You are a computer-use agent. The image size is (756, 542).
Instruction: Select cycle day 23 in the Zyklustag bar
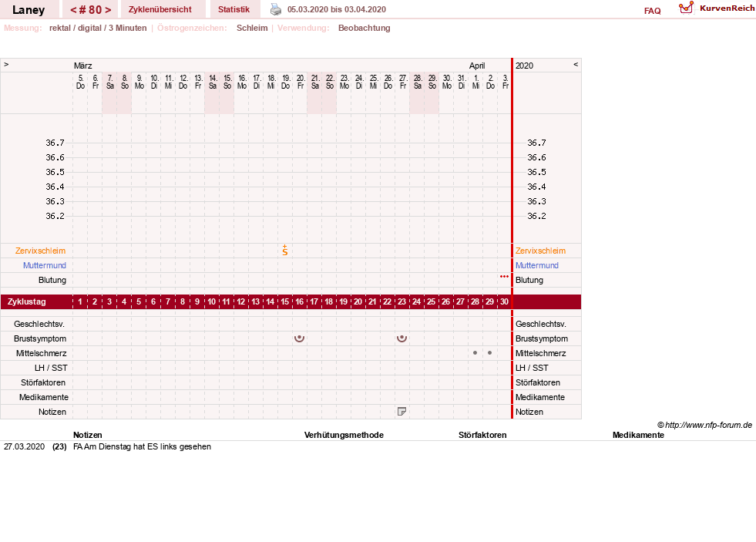pos(402,301)
